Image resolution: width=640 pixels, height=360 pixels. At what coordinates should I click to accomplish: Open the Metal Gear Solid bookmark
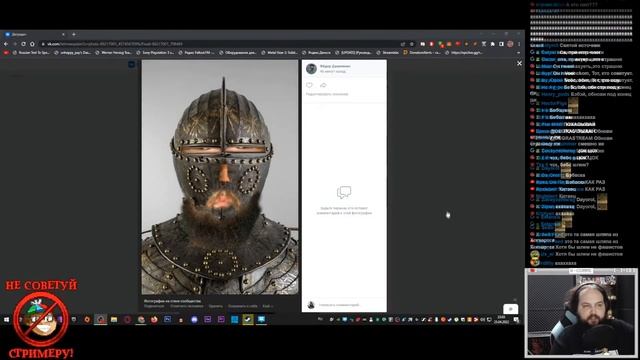(279, 53)
